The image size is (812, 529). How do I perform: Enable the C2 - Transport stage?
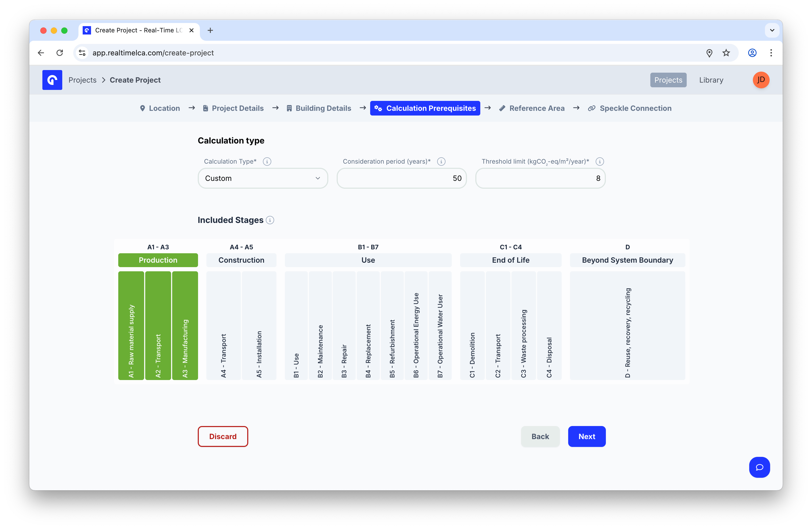(498, 325)
